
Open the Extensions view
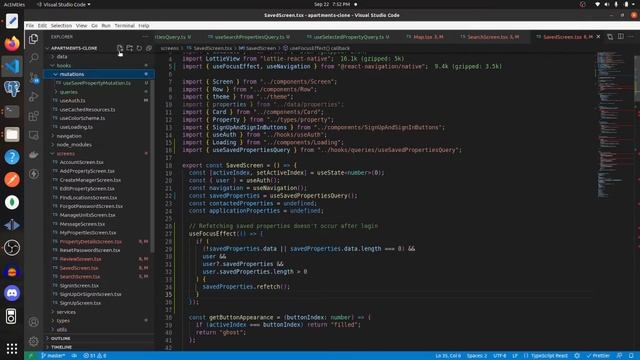click(x=33, y=116)
